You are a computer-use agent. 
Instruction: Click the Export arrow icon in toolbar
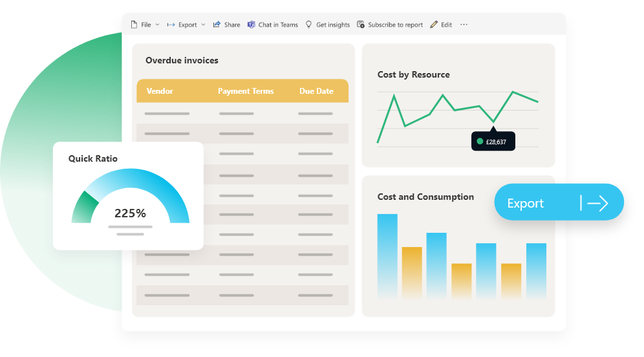171,25
